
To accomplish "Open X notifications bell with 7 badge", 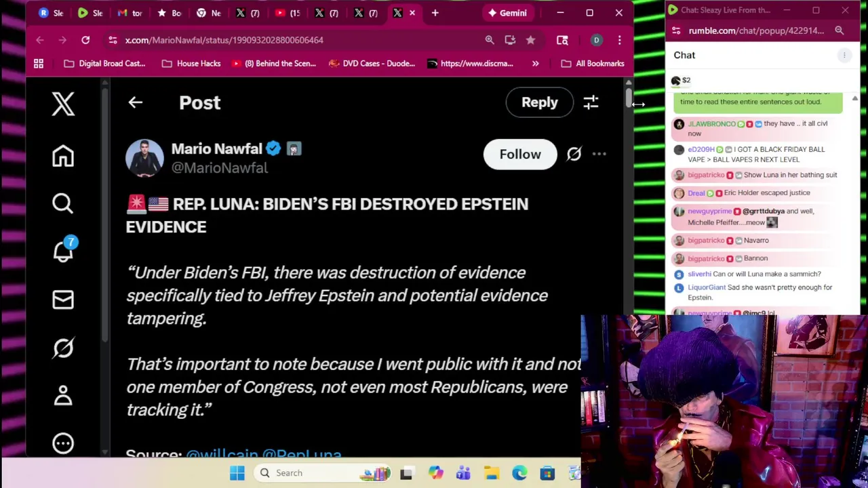I will pos(64,250).
